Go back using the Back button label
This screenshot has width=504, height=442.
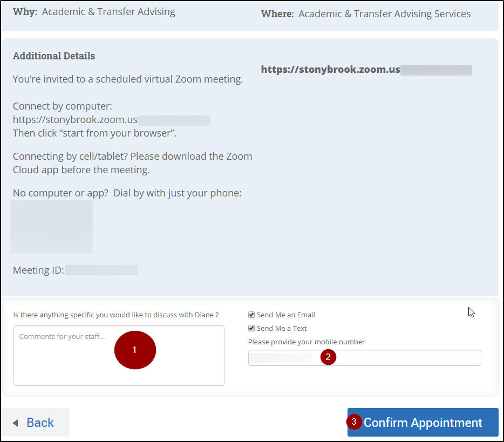(x=40, y=423)
